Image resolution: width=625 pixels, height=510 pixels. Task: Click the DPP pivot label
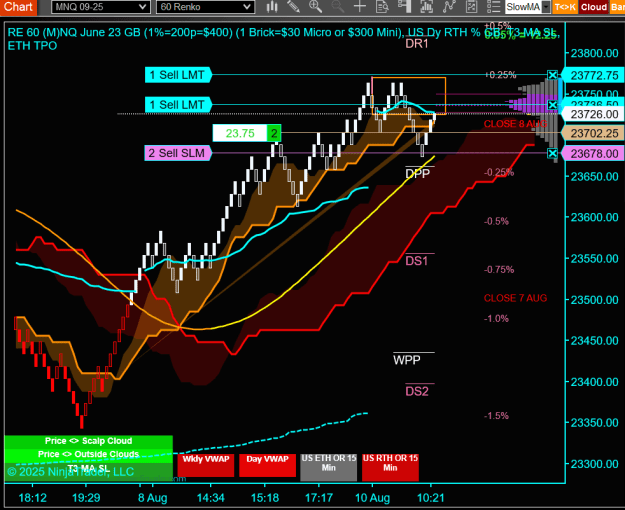417,173
